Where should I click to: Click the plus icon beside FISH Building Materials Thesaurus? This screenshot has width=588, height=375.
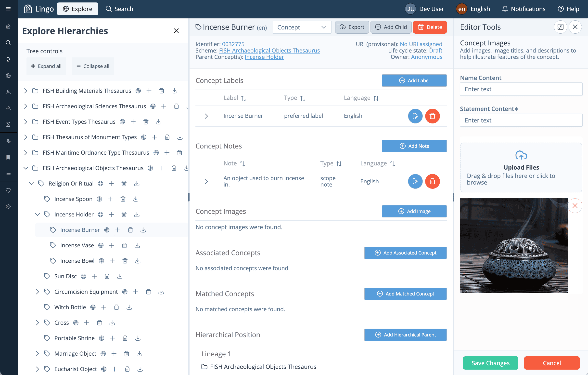[x=149, y=91]
